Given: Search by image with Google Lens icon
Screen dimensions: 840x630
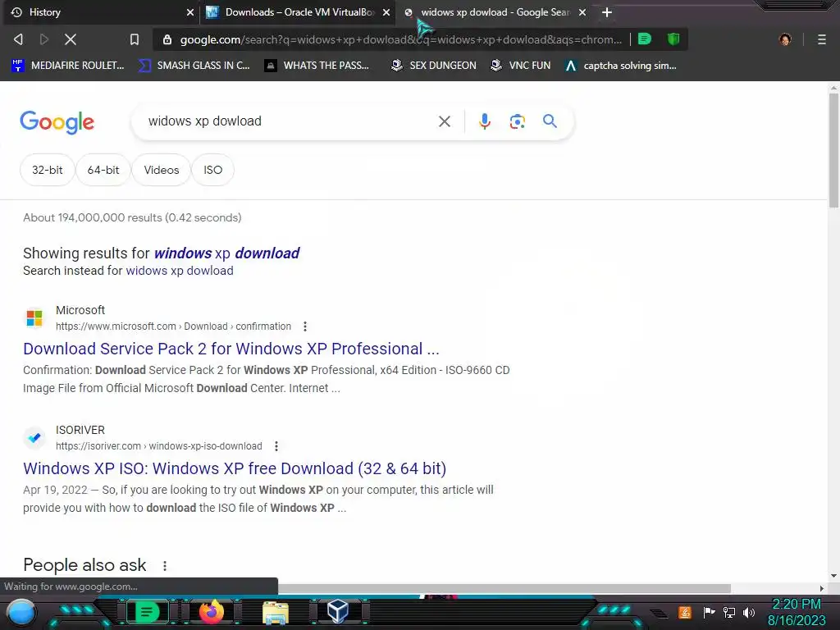Looking at the screenshot, I should click(x=517, y=121).
